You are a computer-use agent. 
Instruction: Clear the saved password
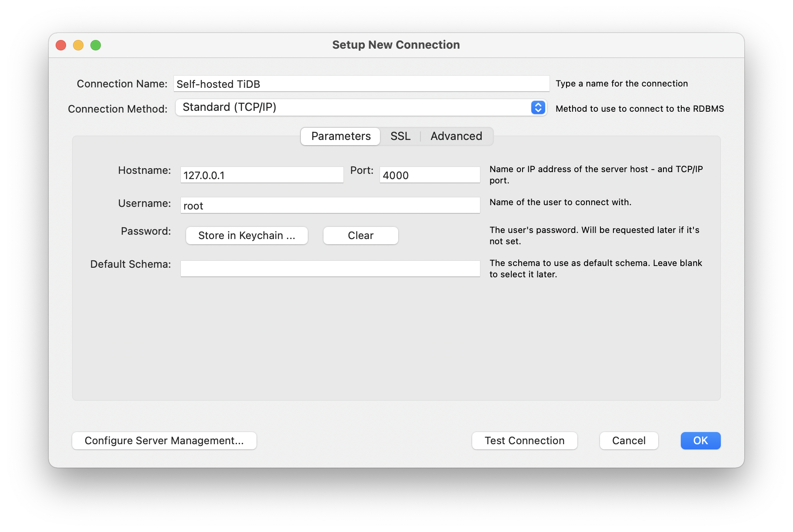(x=360, y=235)
